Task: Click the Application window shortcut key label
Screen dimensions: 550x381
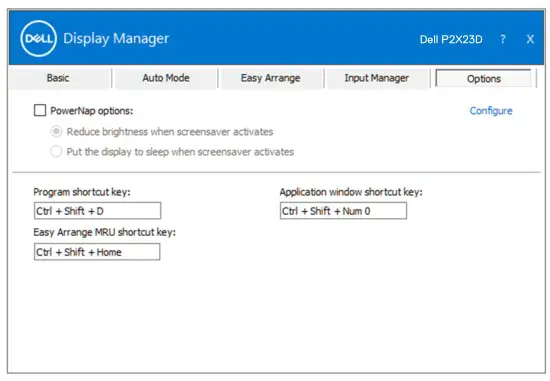Action: point(351,192)
